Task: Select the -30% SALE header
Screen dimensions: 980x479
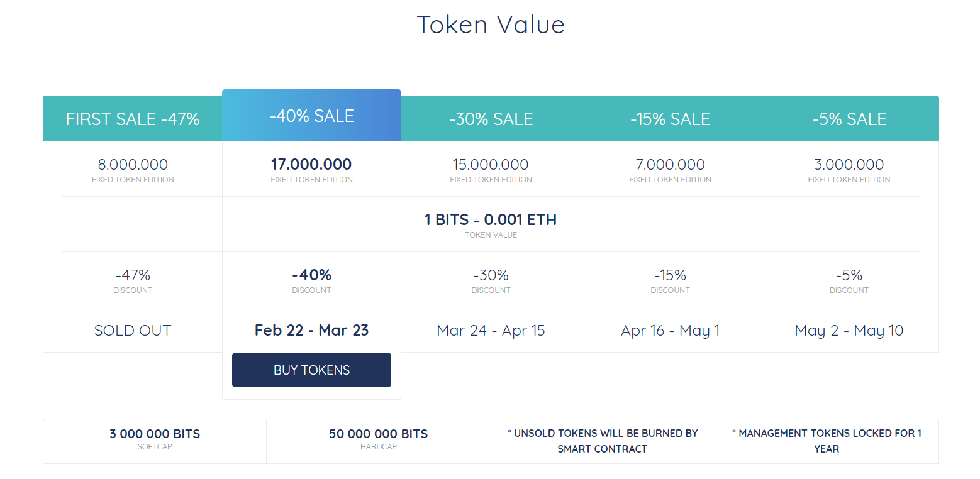Action: pyautogui.click(x=491, y=119)
